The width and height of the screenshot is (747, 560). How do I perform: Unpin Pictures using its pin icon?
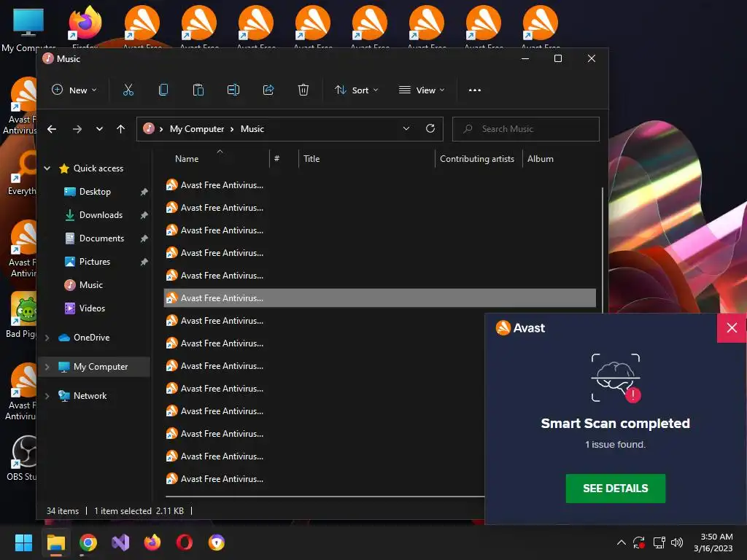144,262
